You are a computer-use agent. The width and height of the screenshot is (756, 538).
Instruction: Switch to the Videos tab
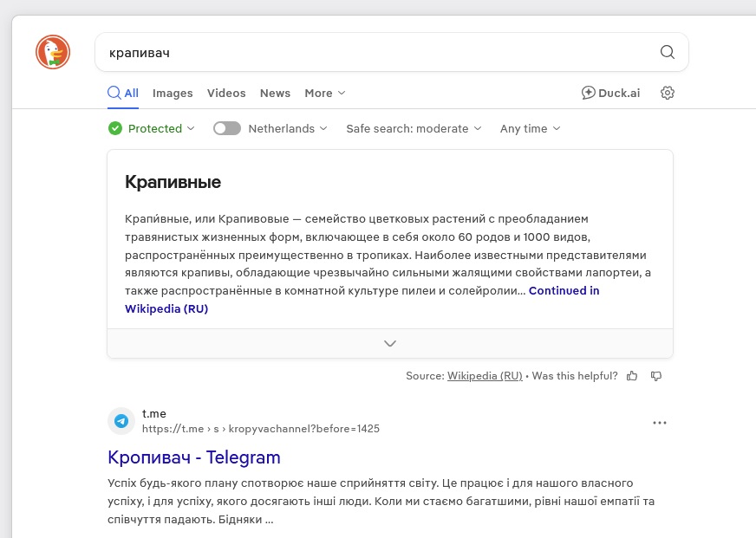pyautogui.click(x=226, y=93)
